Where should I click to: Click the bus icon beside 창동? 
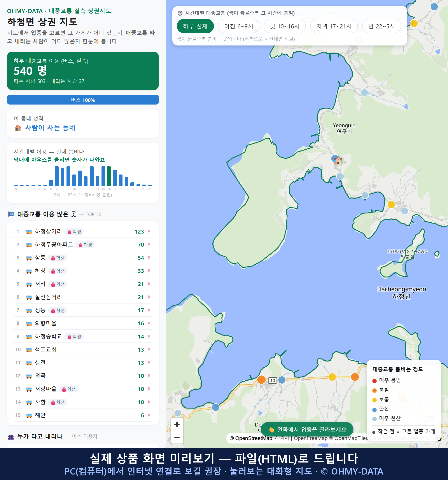point(29,258)
